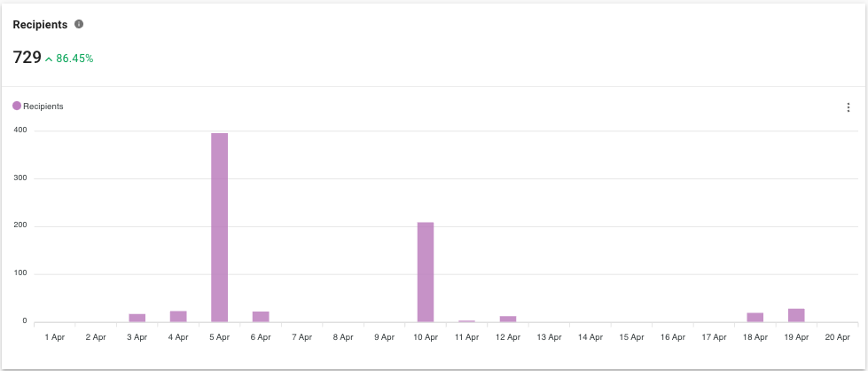Click the purple Recipients legend dot

click(17, 107)
